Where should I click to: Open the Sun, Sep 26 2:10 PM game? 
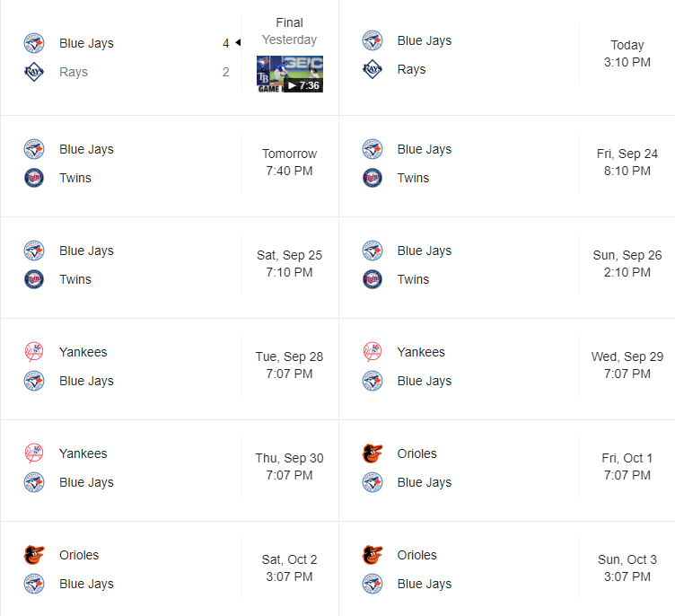click(627, 263)
